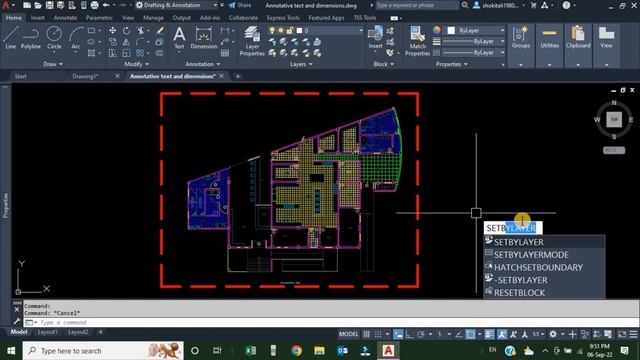Toggle object snap in status bar
This screenshot has width=640, height=360.
(x=470, y=334)
